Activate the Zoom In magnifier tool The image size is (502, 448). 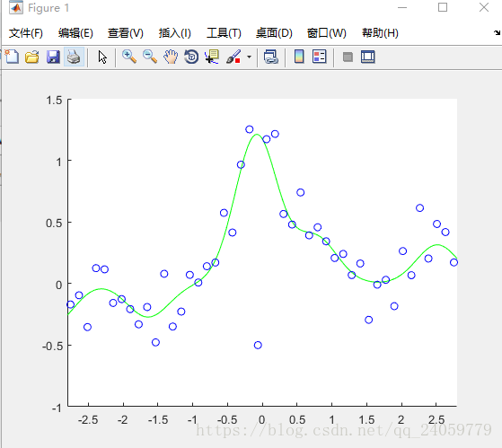coord(129,57)
